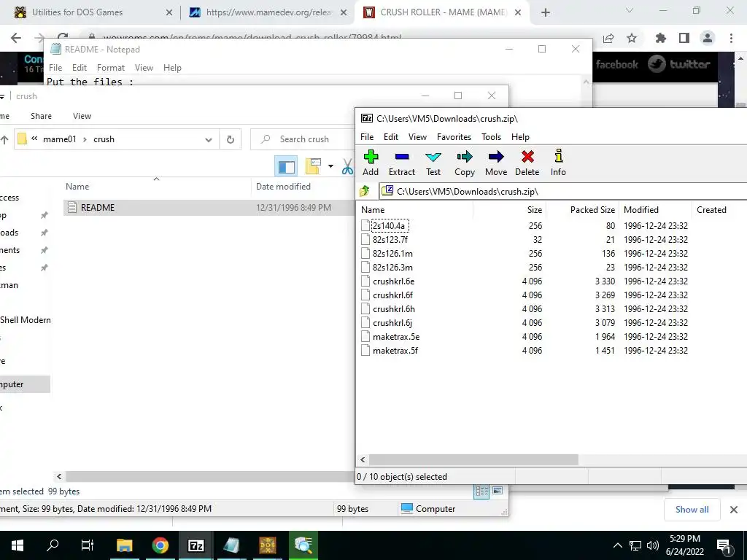Open a new Chrome tab
This screenshot has height=560, width=747.
point(546,13)
